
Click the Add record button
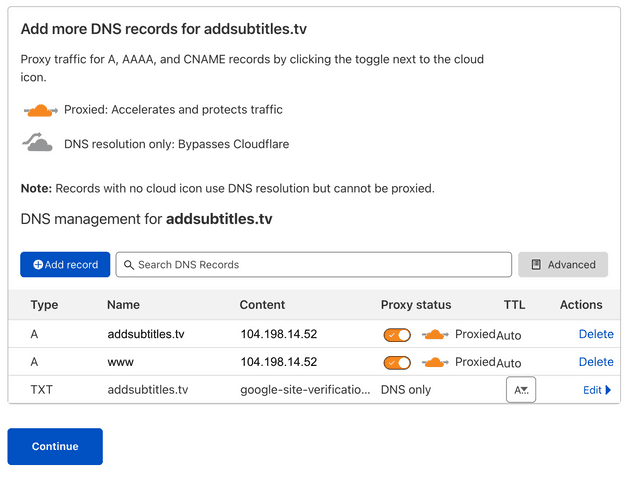click(x=65, y=264)
